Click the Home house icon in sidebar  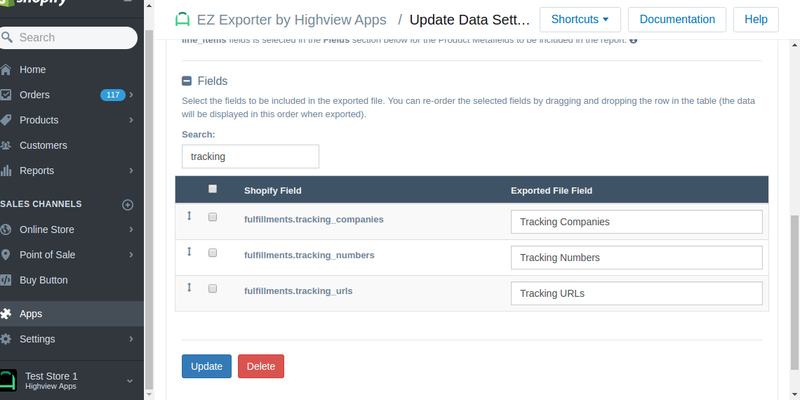(5, 69)
